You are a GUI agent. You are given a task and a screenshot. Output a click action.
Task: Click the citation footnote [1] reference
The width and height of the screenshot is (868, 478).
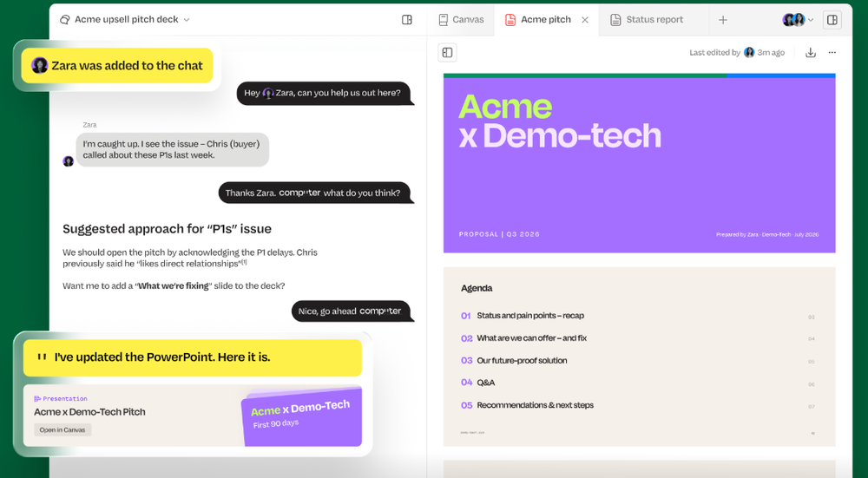244,262
